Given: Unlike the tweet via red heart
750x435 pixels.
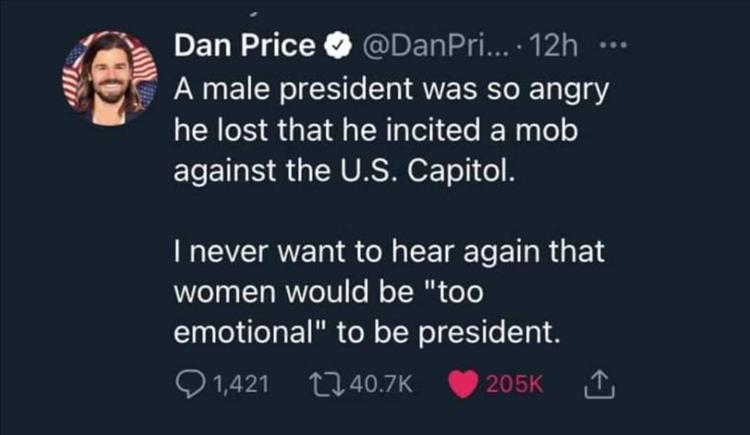Looking at the screenshot, I should [x=463, y=384].
